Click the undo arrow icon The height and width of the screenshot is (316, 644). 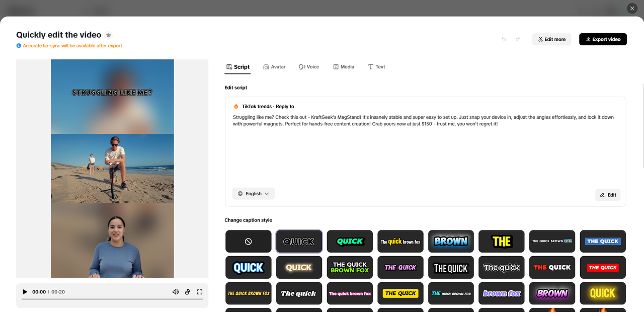503,39
